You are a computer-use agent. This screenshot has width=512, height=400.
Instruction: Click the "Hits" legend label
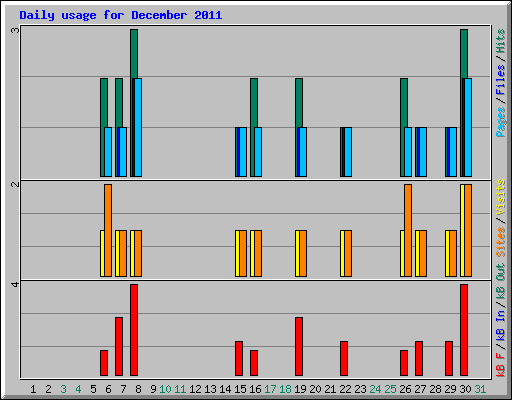(501, 41)
